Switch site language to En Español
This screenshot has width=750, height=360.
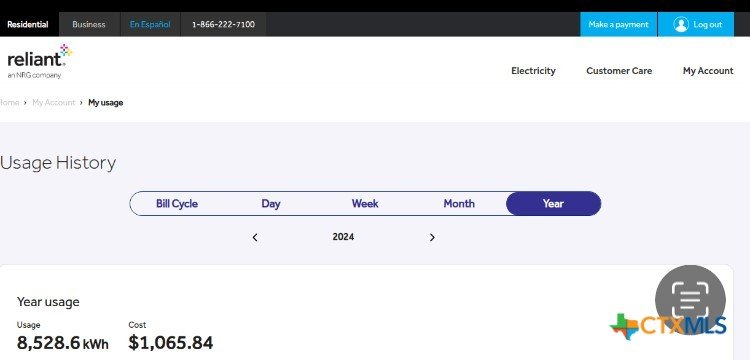(x=150, y=24)
